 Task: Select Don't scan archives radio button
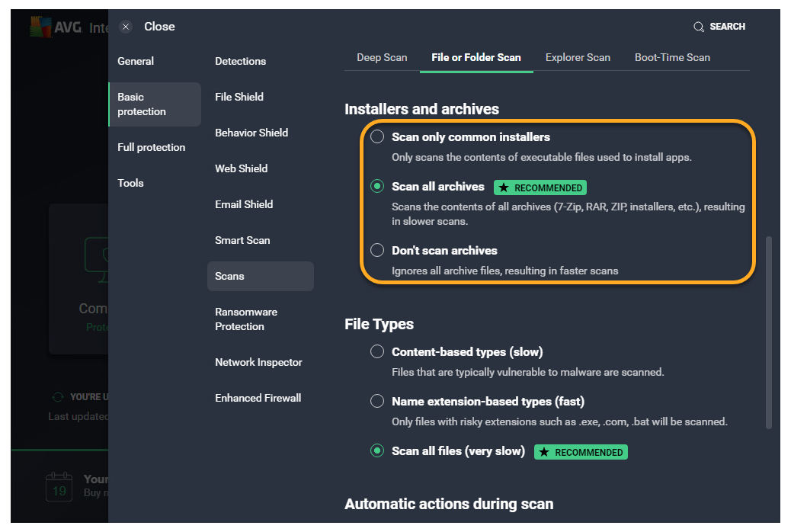pyautogui.click(x=377, y=250)
